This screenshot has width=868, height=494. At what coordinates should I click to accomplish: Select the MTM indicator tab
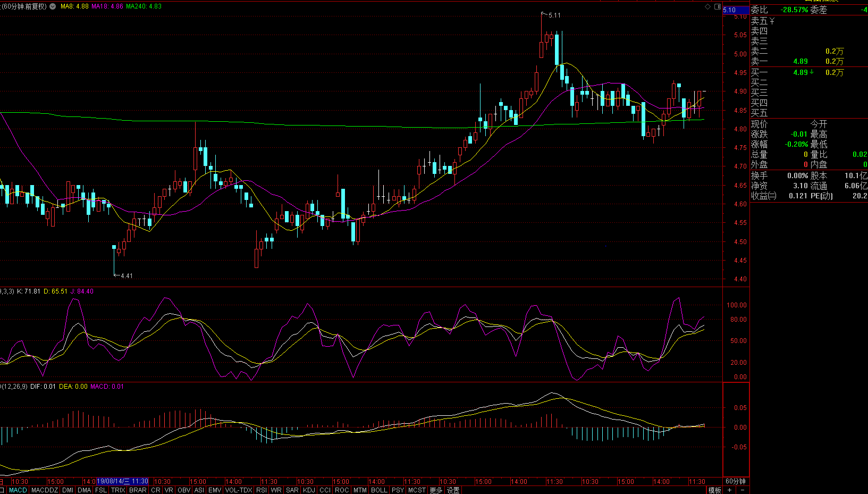pos(360,490)
